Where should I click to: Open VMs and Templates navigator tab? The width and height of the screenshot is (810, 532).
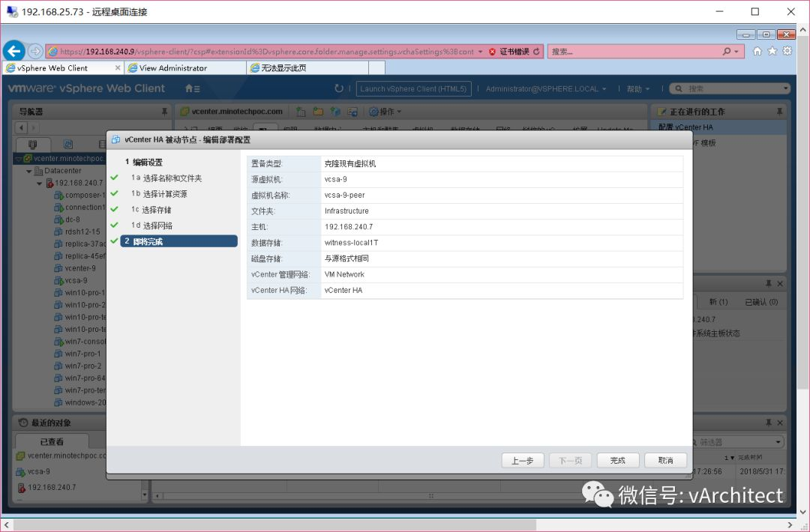tap(67, 145)
